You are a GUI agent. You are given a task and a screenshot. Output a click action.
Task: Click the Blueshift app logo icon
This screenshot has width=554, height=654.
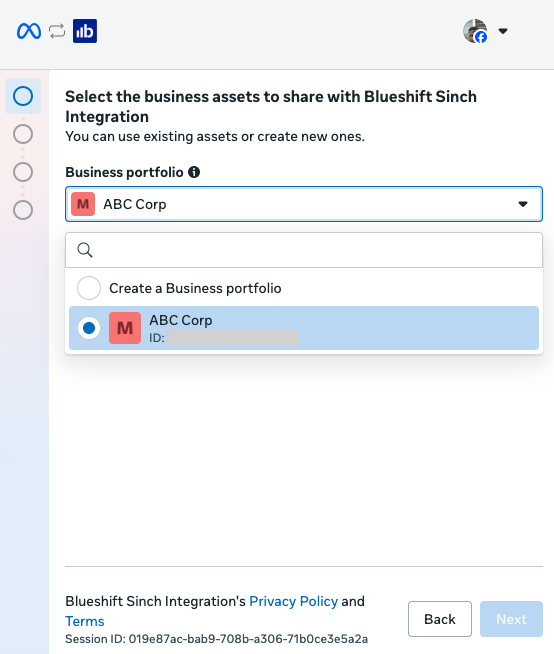[85, 31]
